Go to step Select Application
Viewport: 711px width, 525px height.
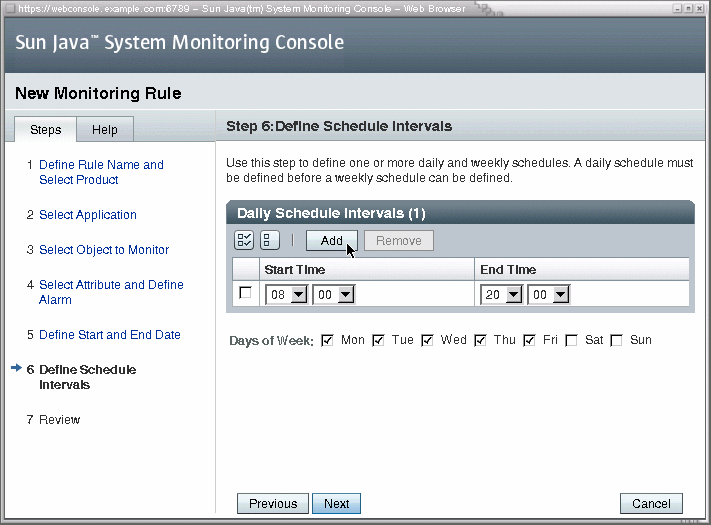[88, 214]
